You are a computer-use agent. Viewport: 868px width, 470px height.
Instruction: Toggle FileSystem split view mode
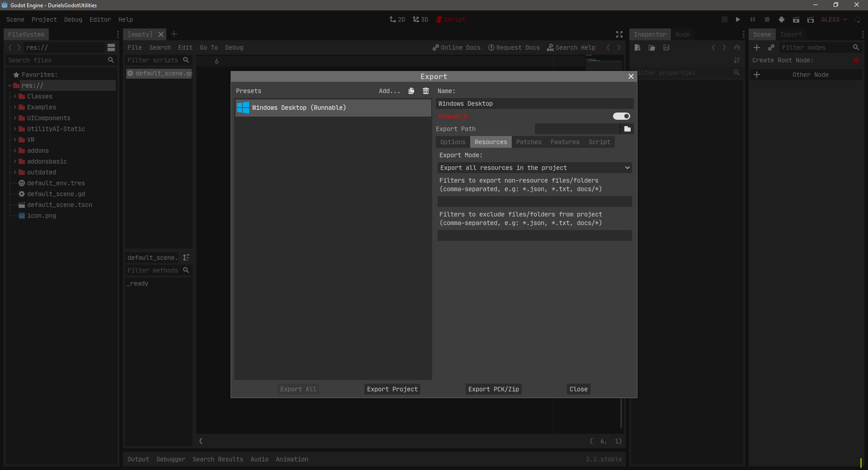click(x=111, y=47)
